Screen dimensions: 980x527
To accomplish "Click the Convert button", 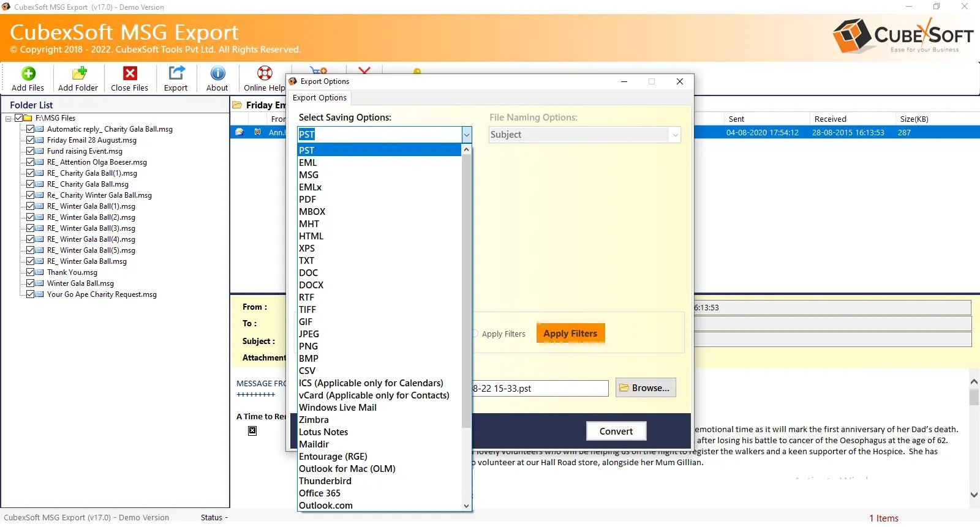I will (x=616, y=432).
